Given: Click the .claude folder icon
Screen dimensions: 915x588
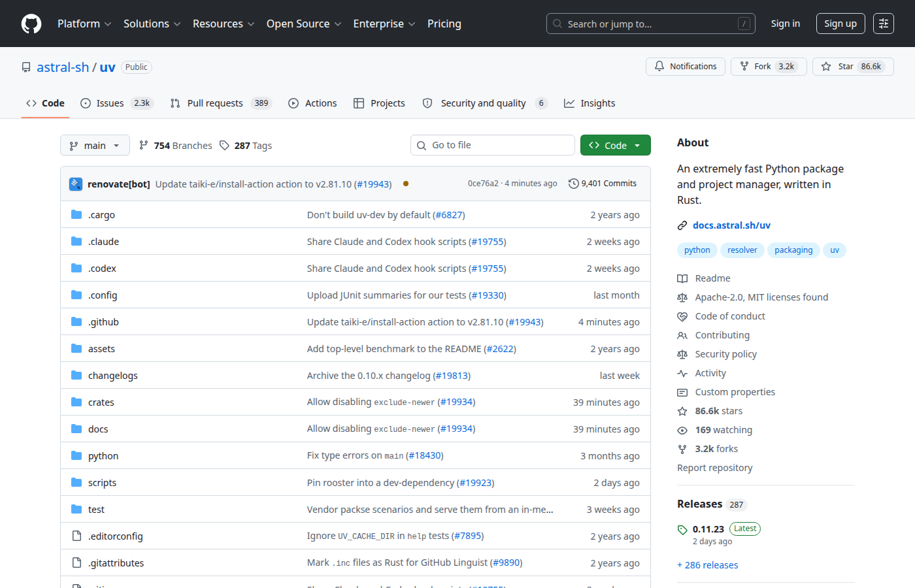Looking at the screenshot, I should tap(76, 241).
